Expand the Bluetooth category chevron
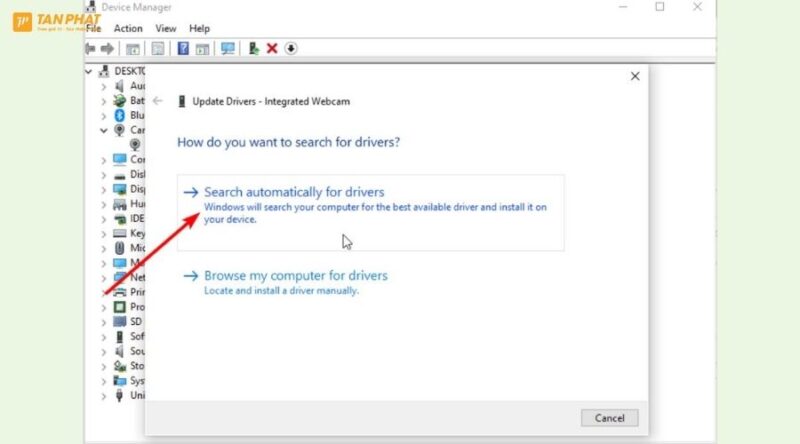 [x=104, y=115]
